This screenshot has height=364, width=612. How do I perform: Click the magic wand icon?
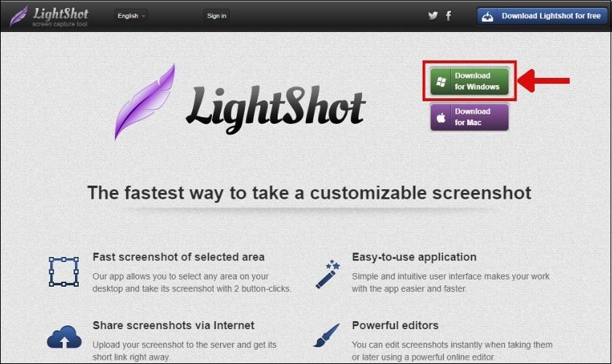[x=327, y=274]
